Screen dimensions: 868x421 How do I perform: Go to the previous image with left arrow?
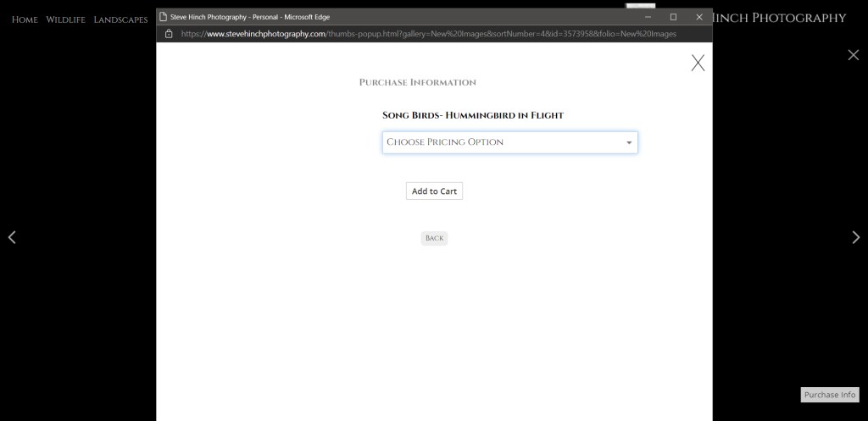[x=12, y=237]
